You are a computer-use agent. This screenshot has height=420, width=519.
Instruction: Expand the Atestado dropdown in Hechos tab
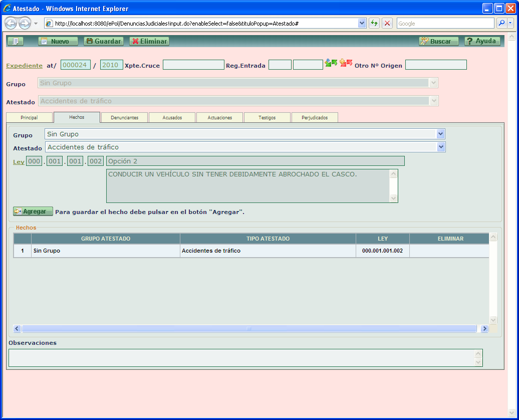[441, 147]
